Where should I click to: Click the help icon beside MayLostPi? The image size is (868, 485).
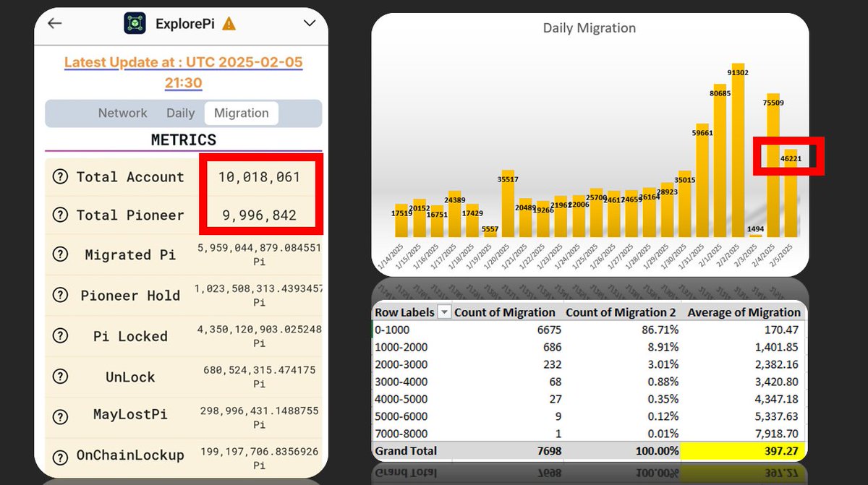59,417
